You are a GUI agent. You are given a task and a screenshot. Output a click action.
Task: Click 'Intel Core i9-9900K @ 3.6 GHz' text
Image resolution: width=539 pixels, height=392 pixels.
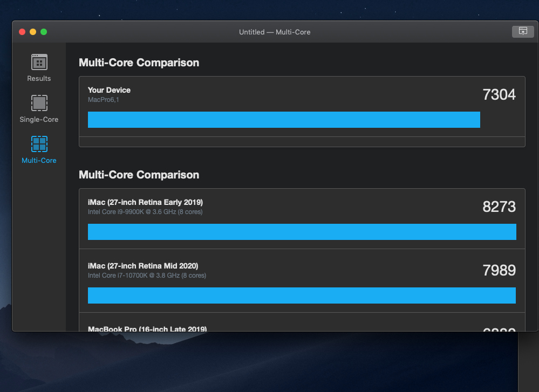click(132, 212)
